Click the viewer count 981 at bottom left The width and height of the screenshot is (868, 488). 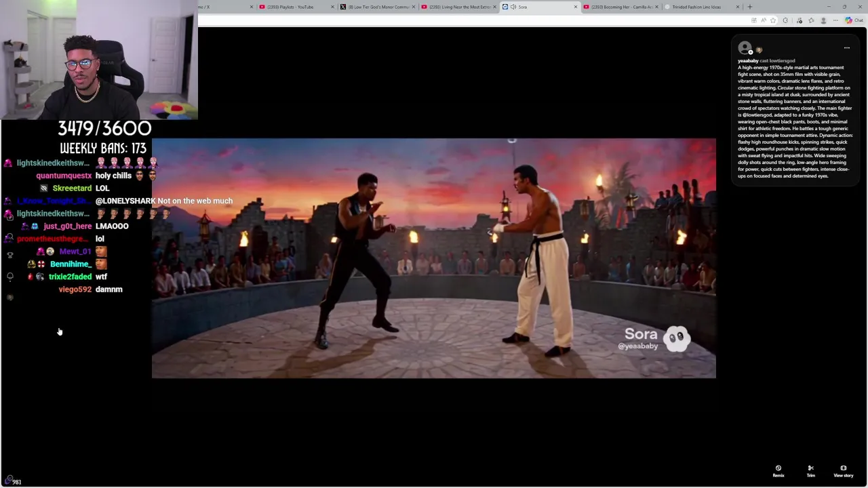click(16, 482)
